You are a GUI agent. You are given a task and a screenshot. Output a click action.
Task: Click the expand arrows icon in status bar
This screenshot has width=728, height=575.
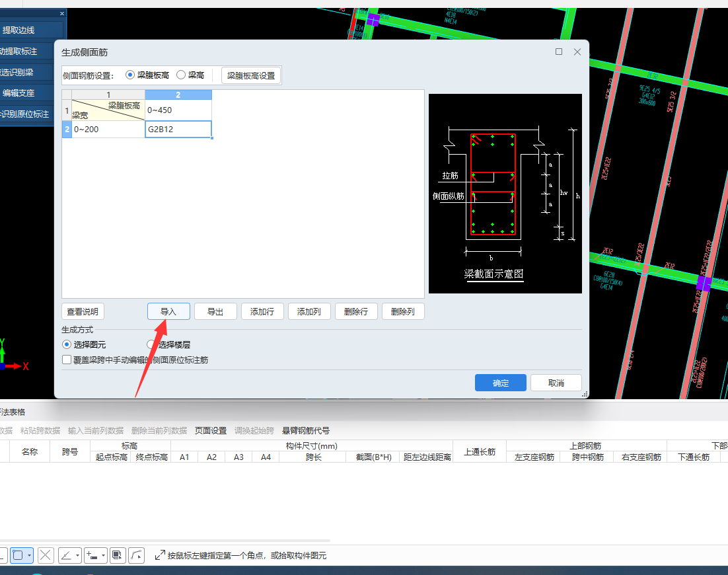click(160, 555)
